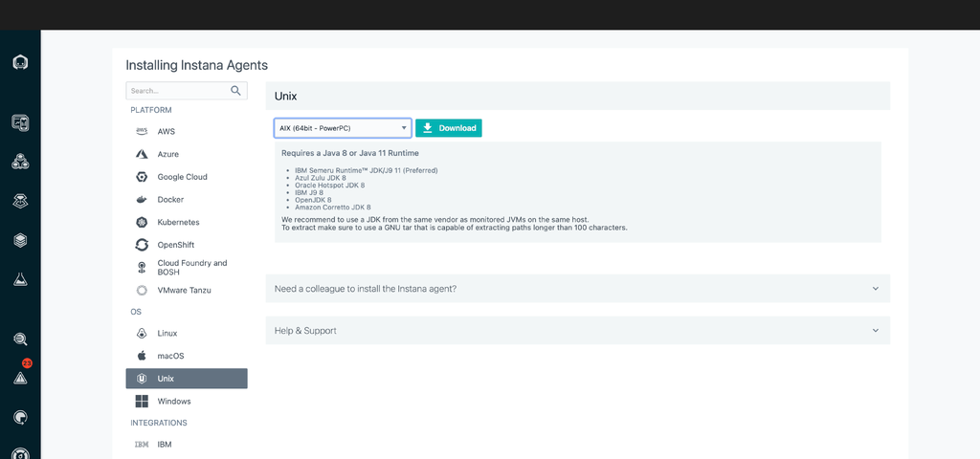Click the Docker whale icon
Viewport: 980px width, 459px height.
tap(142, 200)
